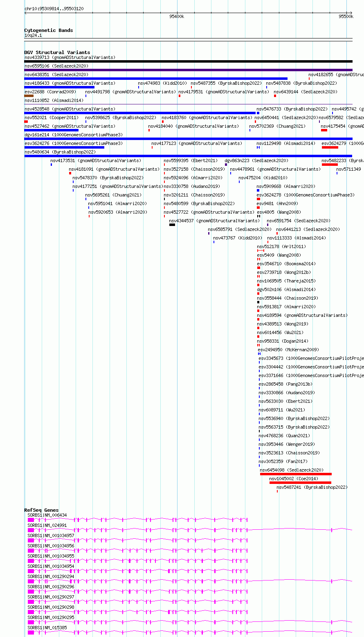
Task: Select SORBS1|NM_001290297 transcript label
Action: click(x=51, y=597)
